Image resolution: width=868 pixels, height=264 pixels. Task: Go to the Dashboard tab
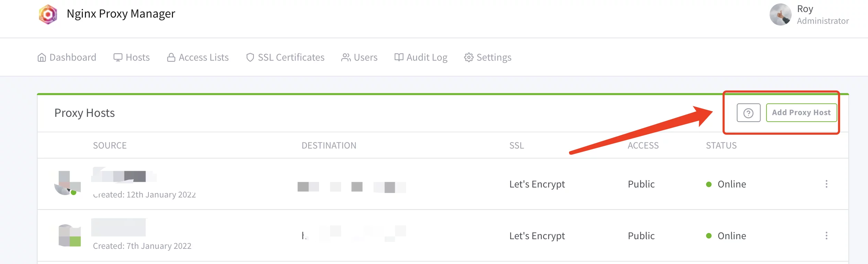click(67, 57)
